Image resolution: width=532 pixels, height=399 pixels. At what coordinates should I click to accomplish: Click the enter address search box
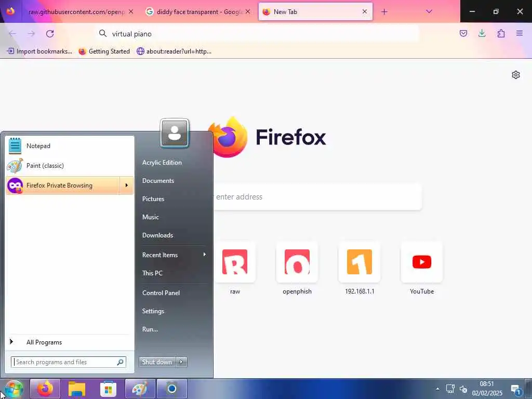tap(317, 197)
